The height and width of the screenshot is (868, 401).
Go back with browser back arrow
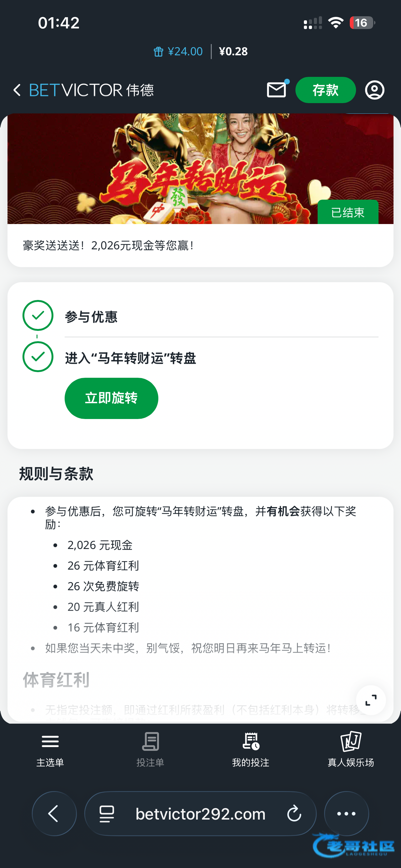(x=54, y=813)
